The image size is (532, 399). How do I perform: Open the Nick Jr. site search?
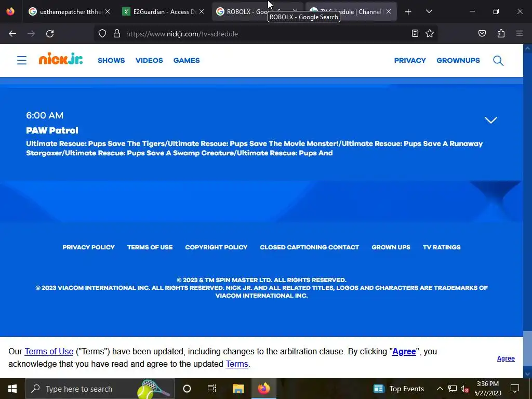coord(498,61)
